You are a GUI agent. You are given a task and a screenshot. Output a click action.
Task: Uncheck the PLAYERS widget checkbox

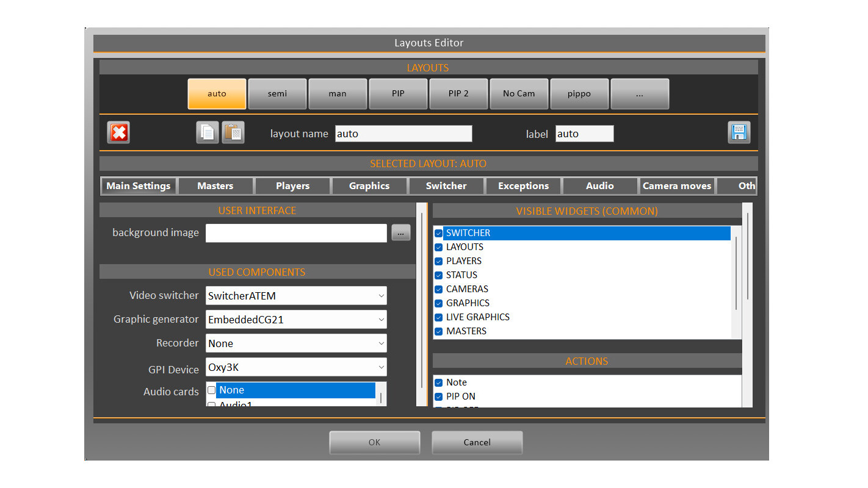[x=438, y=261]
